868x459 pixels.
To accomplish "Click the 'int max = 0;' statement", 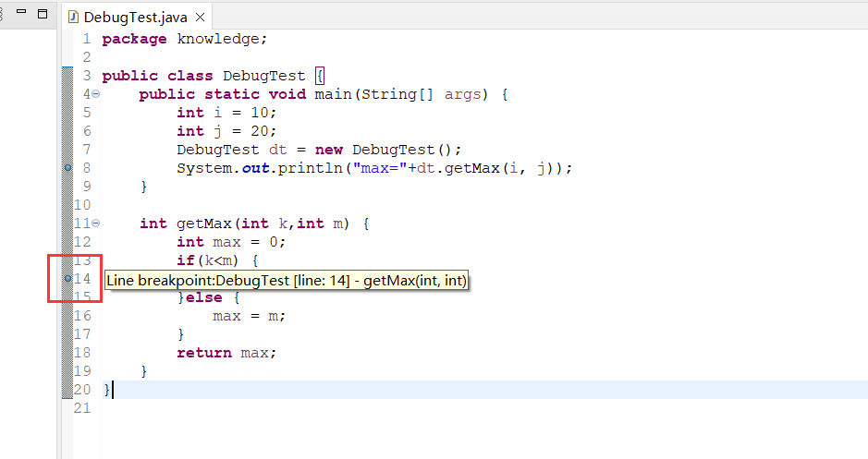I will [231, 242].
